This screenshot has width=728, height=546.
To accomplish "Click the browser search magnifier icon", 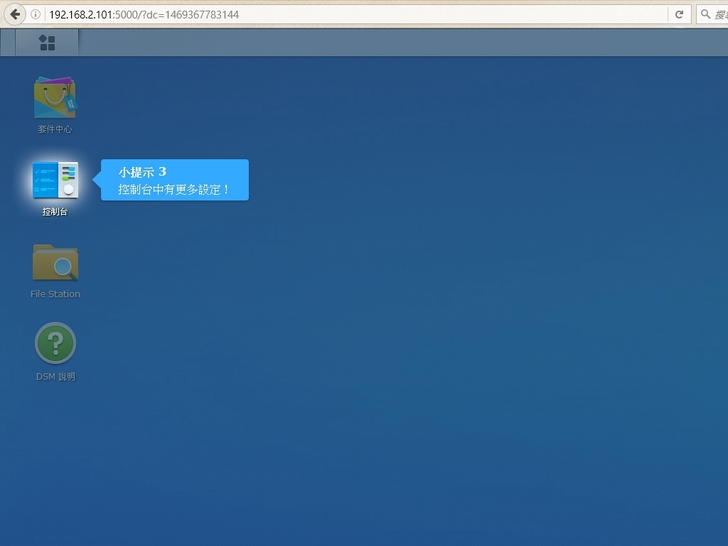I will tap(706, 14).
